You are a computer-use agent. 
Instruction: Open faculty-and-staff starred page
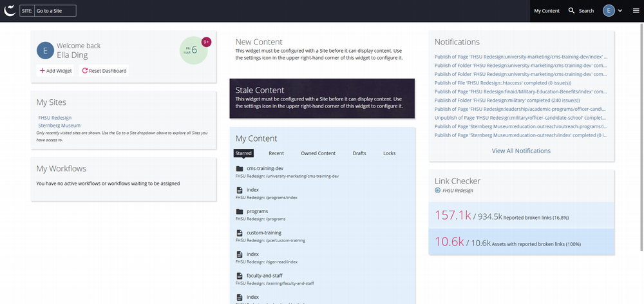tap(265, 275)
